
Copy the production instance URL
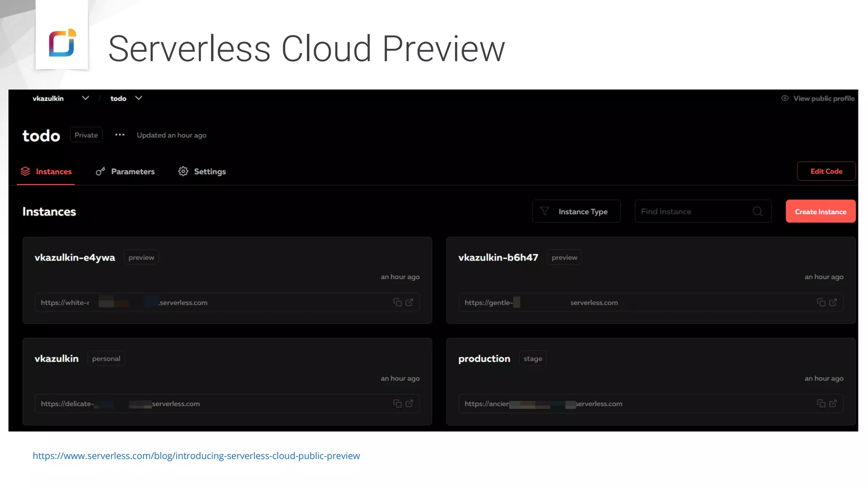821,404
